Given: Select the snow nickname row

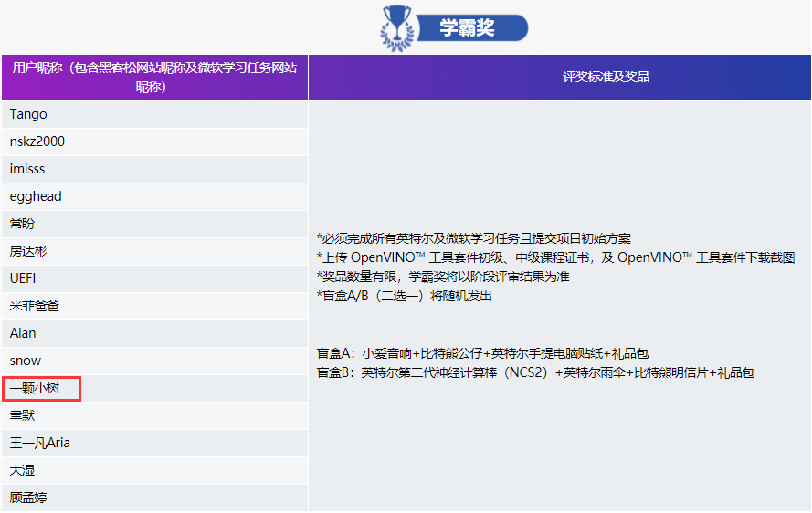Looking at the screenshot, I should (155, 361).
